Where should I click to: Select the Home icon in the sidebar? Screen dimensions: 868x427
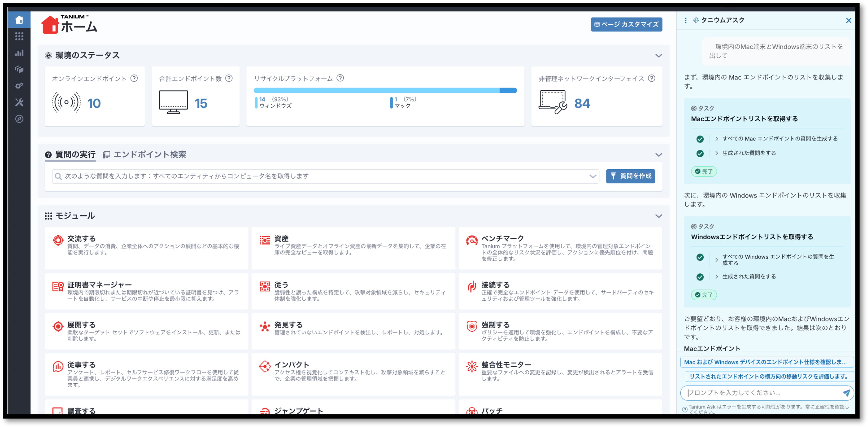19,20
